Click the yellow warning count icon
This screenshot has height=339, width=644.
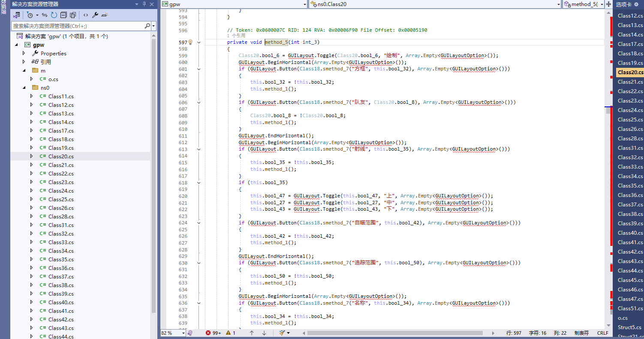[x=228, y=333]
